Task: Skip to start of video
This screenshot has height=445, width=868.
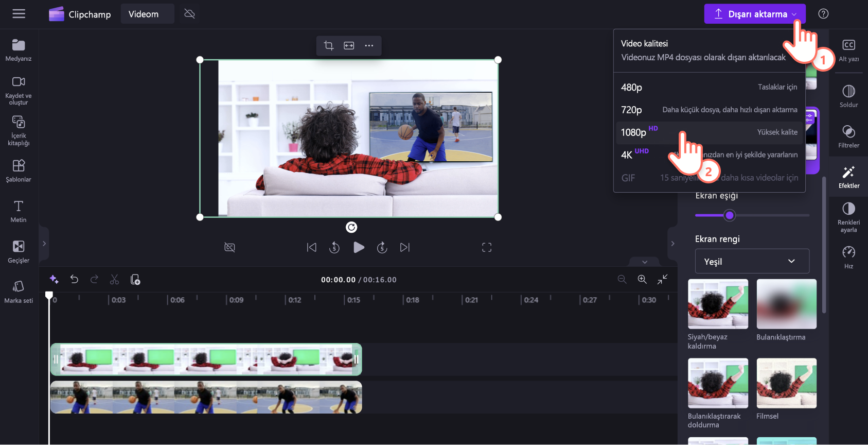Action: click(x=312, y=248)
